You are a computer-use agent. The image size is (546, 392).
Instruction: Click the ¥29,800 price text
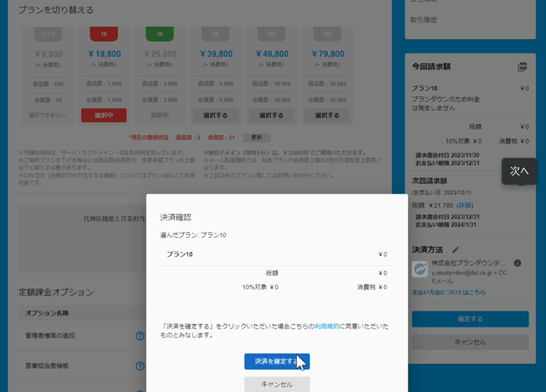pyautogui.click(x=160, y=54)
